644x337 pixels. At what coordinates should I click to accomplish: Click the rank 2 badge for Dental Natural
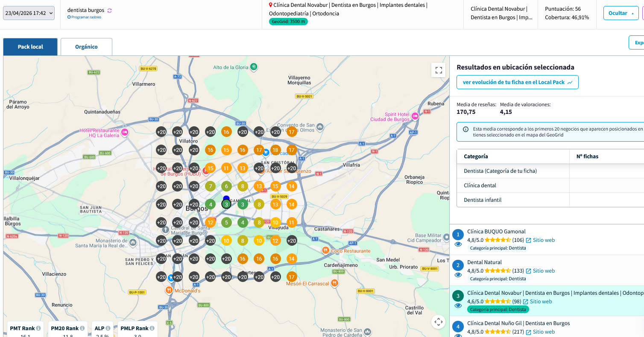[x=458, y=265]
